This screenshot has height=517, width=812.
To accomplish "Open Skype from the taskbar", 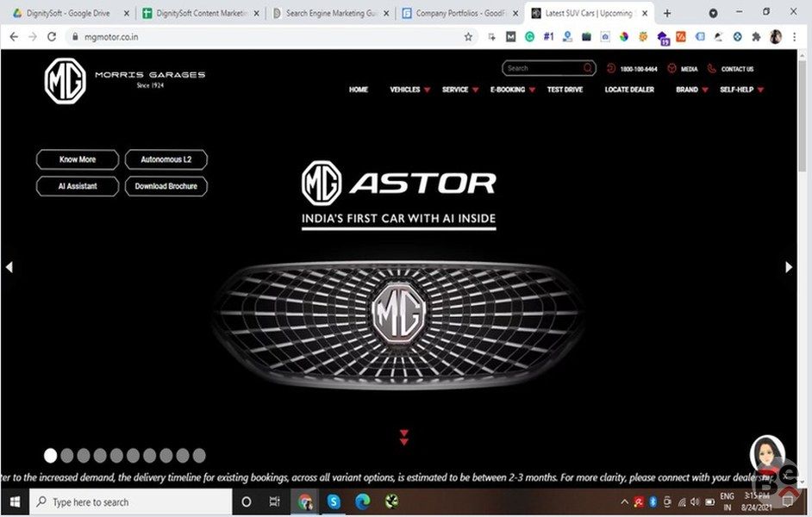I will tap(334, 501).
